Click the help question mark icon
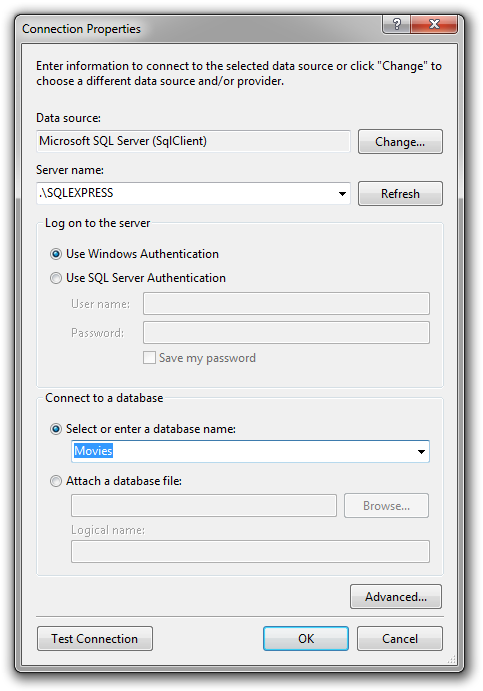The width and height of the screenshot is (483, 691). [x=396, y=24]
